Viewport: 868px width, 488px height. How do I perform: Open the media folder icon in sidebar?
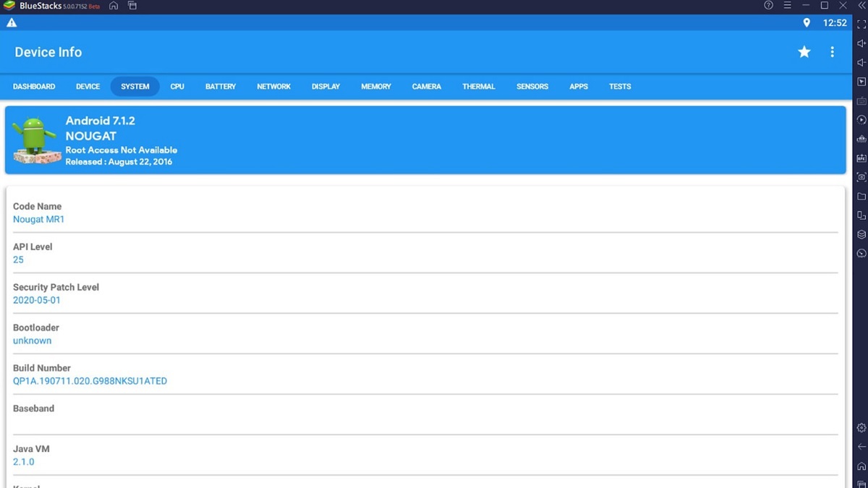[861, 196]
